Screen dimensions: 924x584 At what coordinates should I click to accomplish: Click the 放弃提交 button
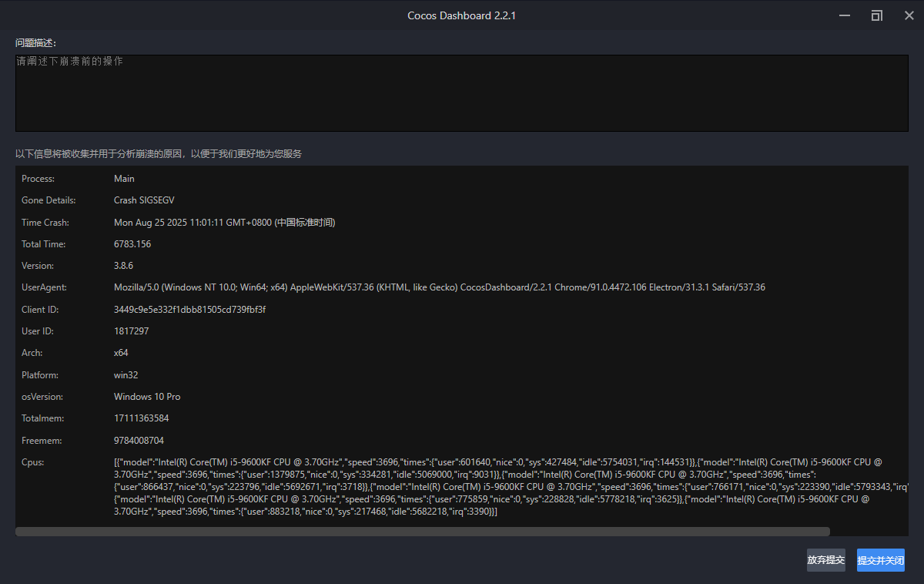(826, 560)
